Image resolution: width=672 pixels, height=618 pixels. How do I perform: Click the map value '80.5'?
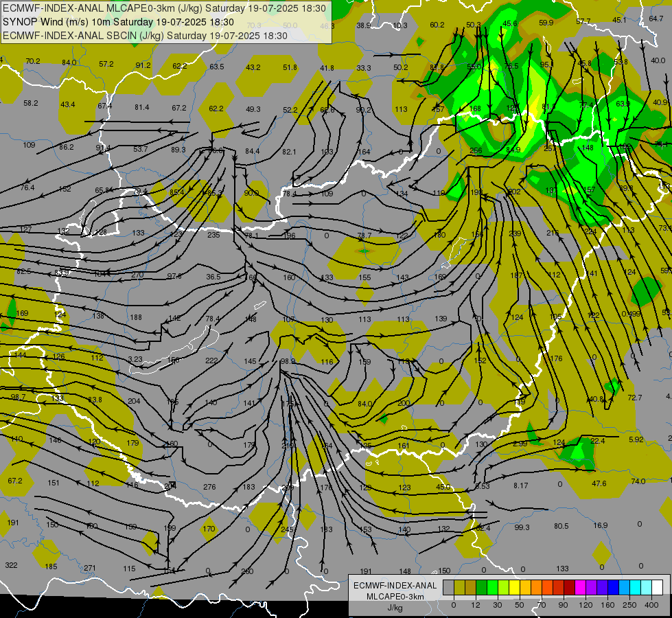[561, 526]
